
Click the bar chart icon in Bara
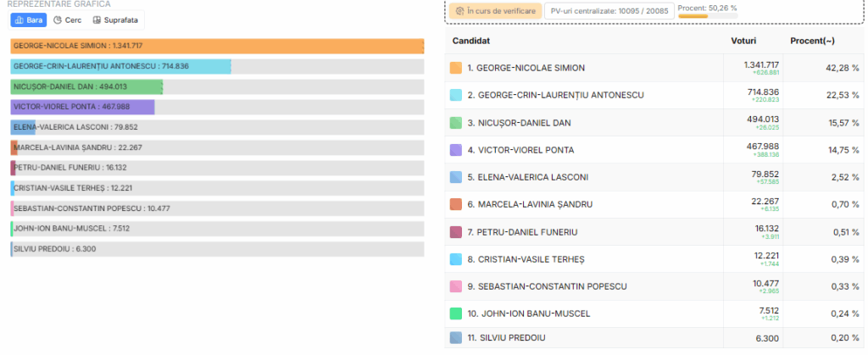[x=19, y=19]
